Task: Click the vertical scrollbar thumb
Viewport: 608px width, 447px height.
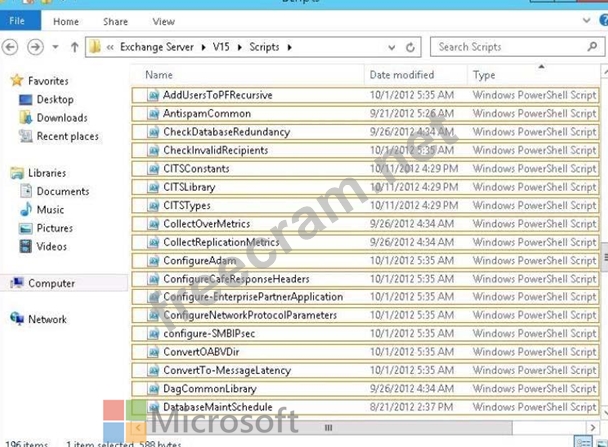Action: [605, 257]
